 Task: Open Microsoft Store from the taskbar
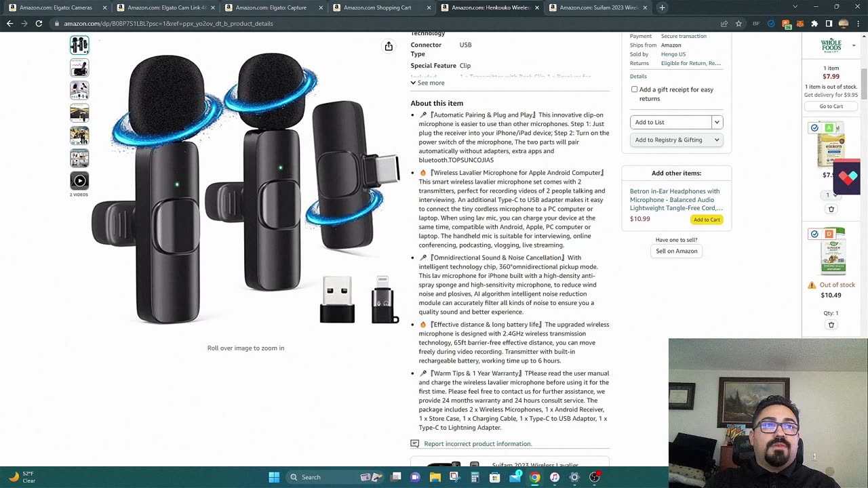[494, 477]
